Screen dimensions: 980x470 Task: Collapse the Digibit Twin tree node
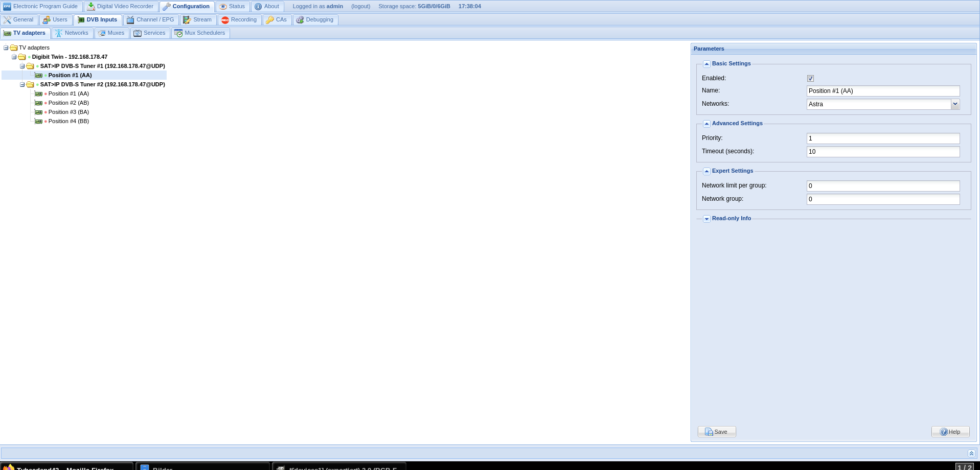[14, 57]
